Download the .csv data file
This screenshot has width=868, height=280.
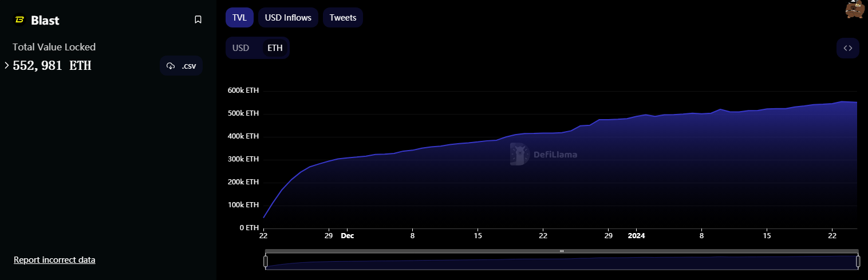(x=181, y=66)
